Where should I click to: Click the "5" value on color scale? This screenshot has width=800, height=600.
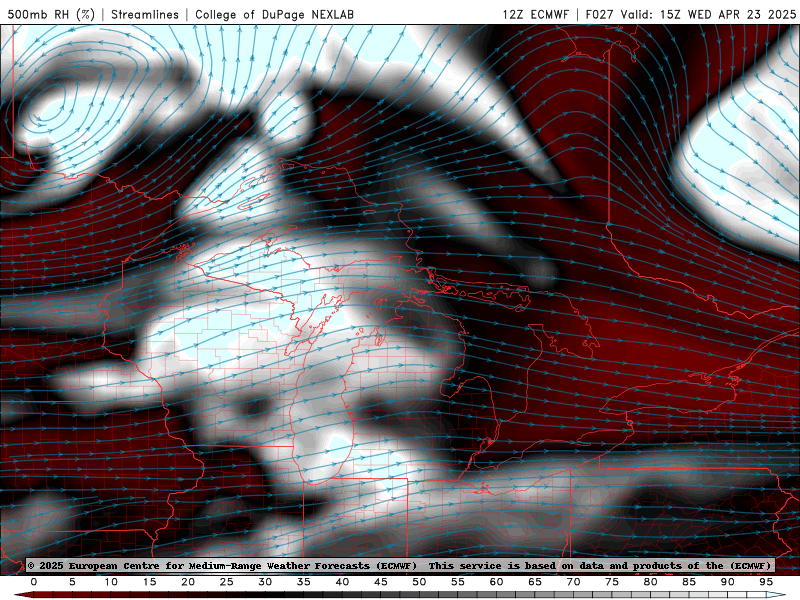[x=72, y=582]
